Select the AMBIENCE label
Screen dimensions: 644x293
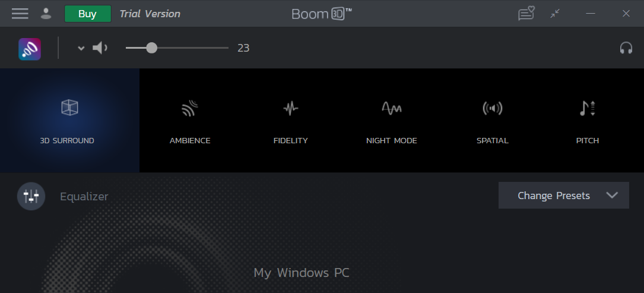tap(190, 141)
